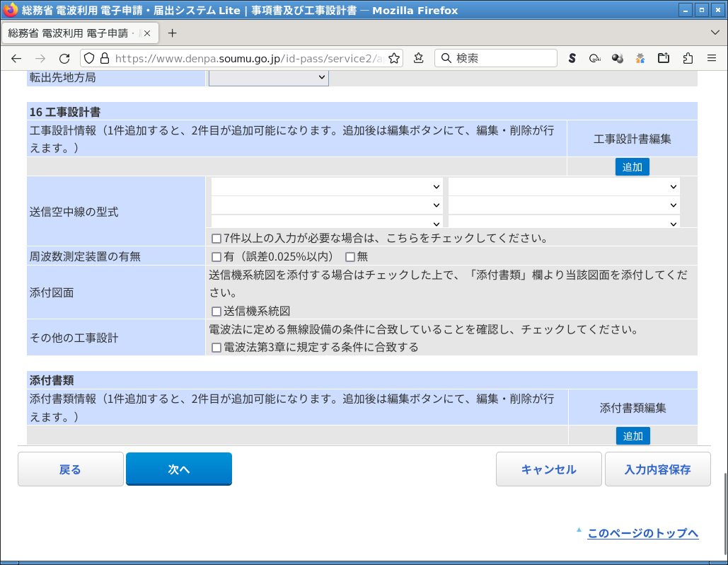Click the tracking protection shield icon
728x565 pixels.
point(88,58)
